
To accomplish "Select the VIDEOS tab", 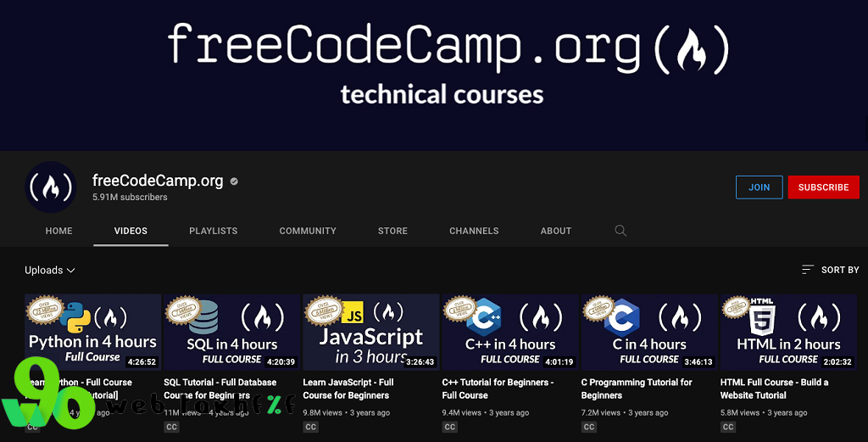I will [131, 231].
